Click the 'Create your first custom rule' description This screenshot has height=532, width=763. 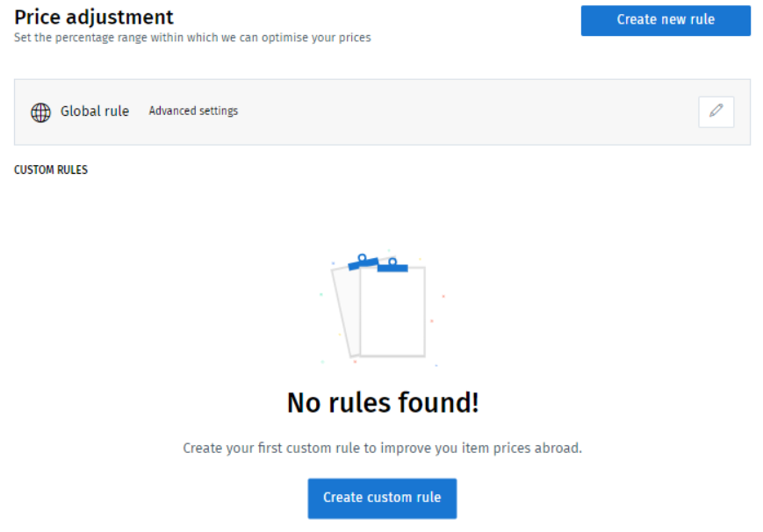382,448
